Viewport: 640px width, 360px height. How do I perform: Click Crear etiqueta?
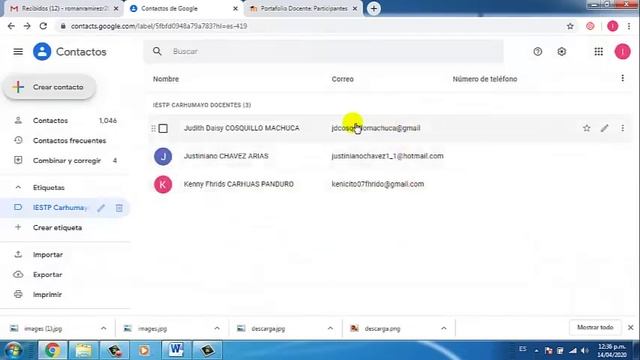57,227
